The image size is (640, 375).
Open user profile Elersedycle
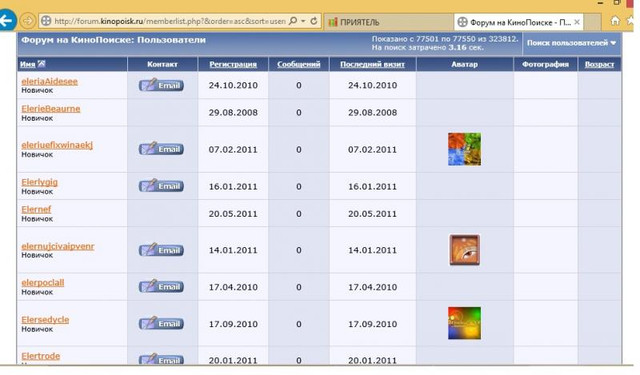coord(45,320)
